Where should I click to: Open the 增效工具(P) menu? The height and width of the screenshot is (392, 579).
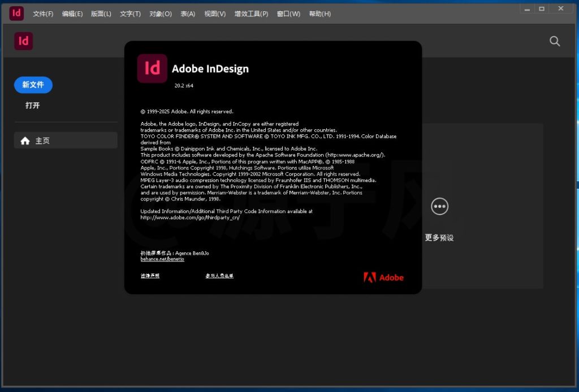click(x=251, y=14)
